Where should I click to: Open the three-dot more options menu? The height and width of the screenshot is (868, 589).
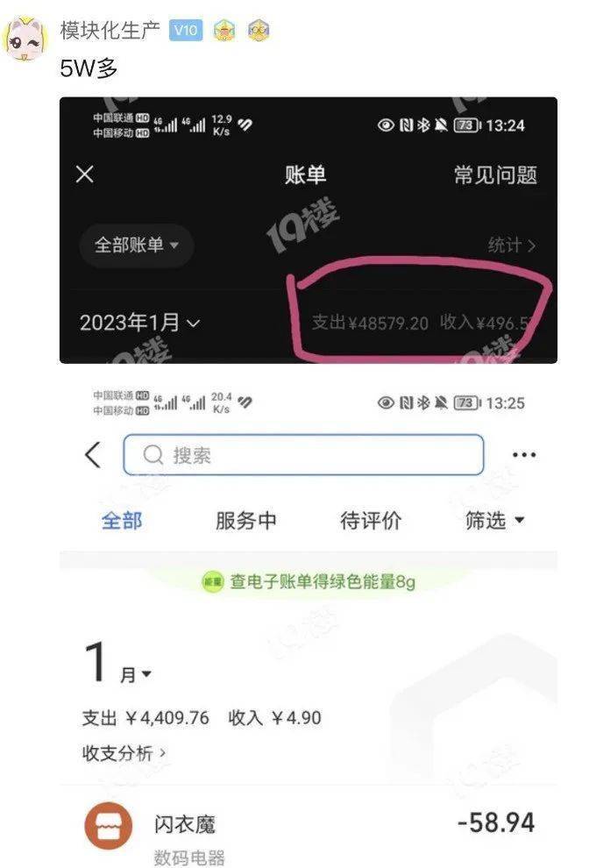tap(523, 455)
